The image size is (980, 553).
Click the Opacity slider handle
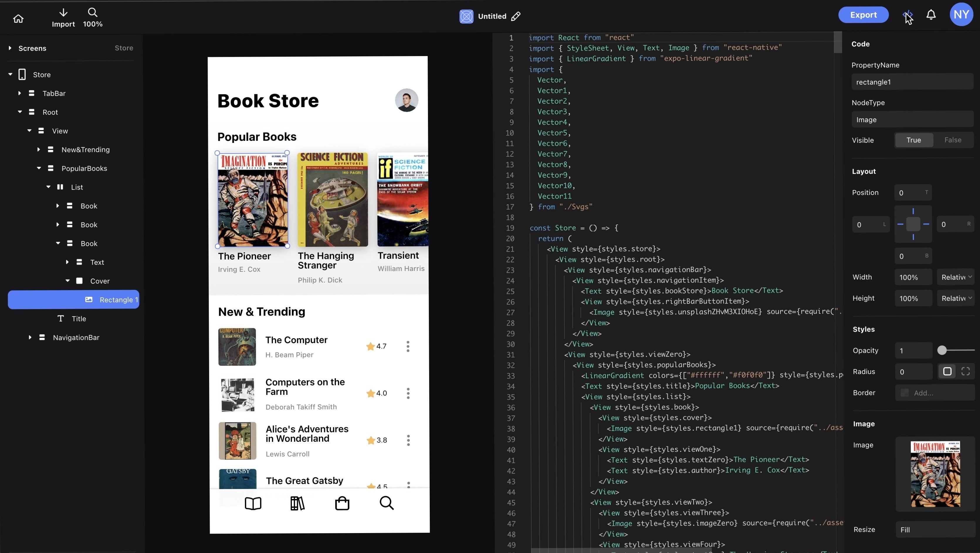pos(942,350)
